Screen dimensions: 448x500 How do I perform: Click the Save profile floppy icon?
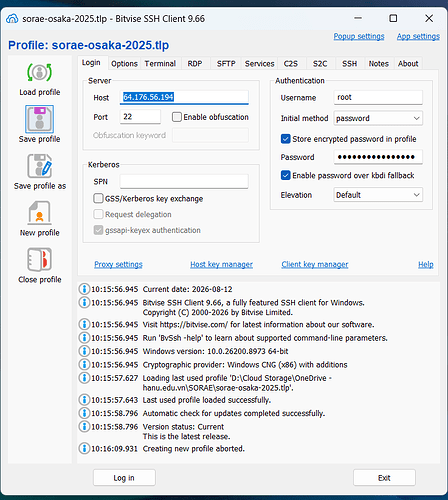pos(39,119)
